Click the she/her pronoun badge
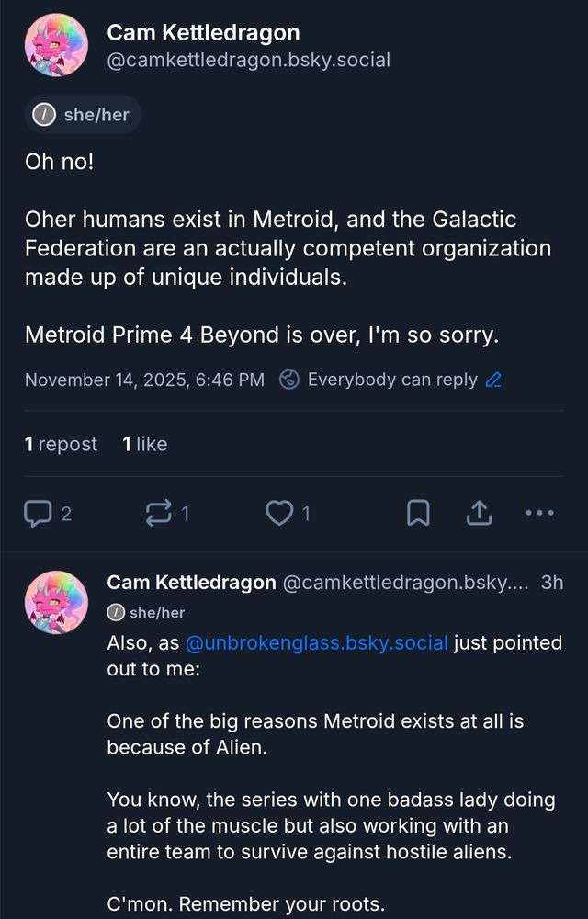The width and height of the screenshot is (588, 919). tap(82, 114)
